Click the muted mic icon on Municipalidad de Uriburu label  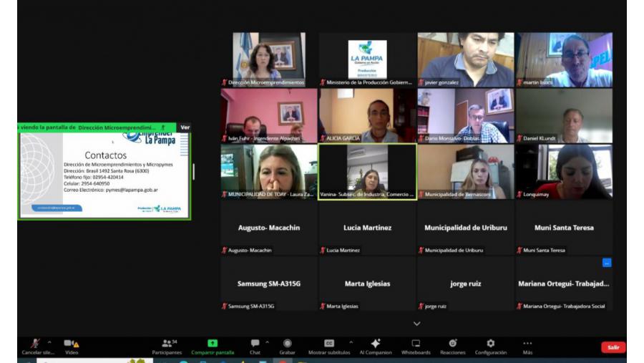pos(421,250)
